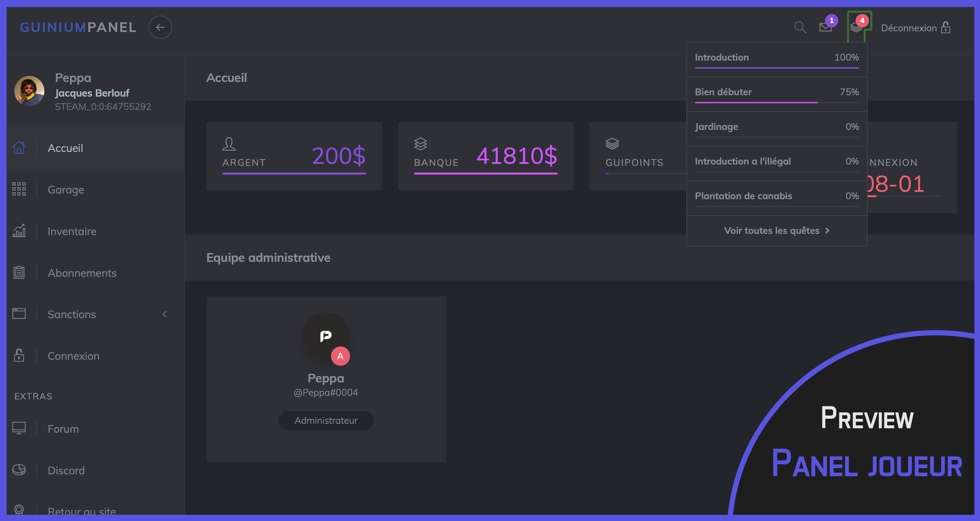Open the mail notifications envelope icon
This screenshot has width=980, height=521.
(x=825, y=27)
